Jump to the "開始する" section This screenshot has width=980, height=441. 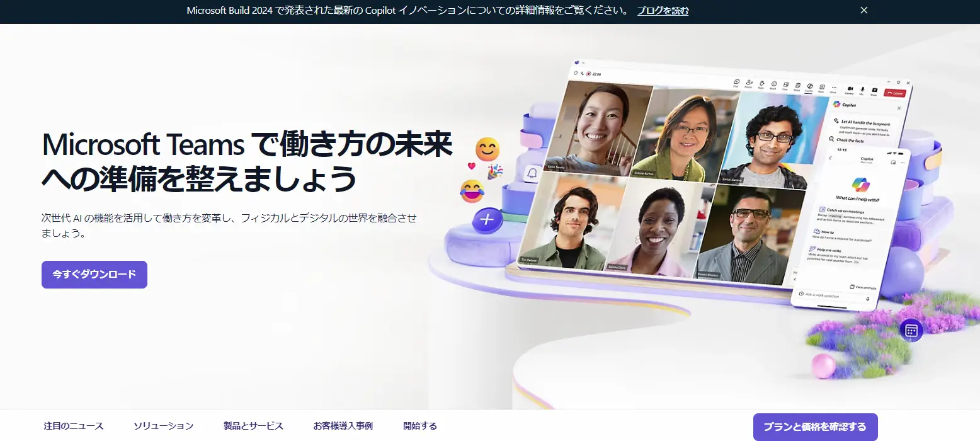click(420, 426)
